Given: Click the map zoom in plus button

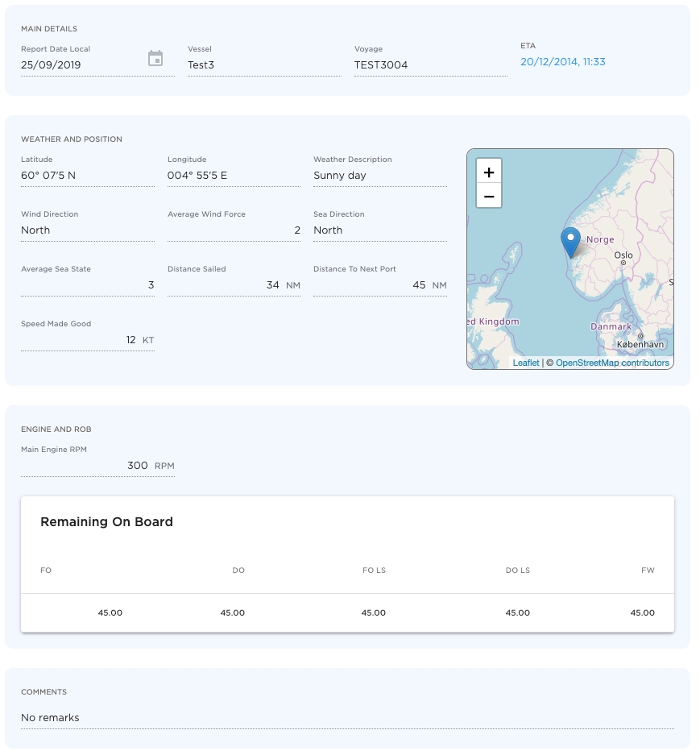Looking at the screenshot, I should click(x=489, y=172).
